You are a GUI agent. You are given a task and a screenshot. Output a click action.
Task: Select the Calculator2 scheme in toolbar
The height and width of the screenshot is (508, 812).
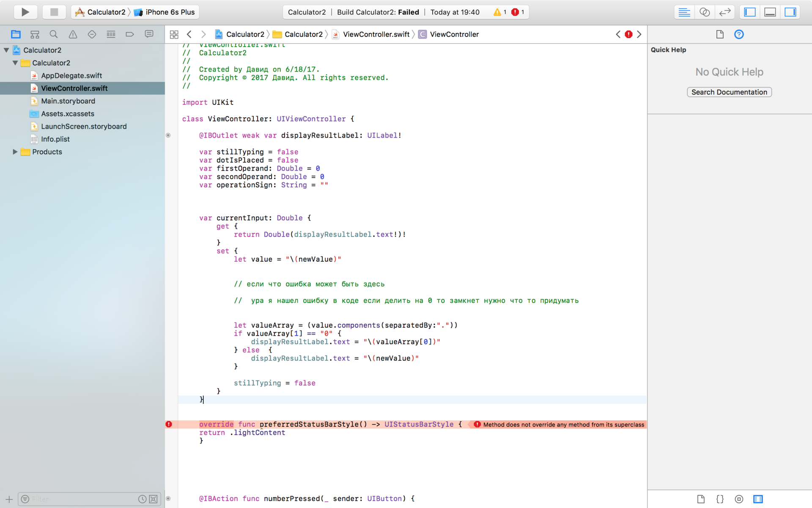coord(101,12)
